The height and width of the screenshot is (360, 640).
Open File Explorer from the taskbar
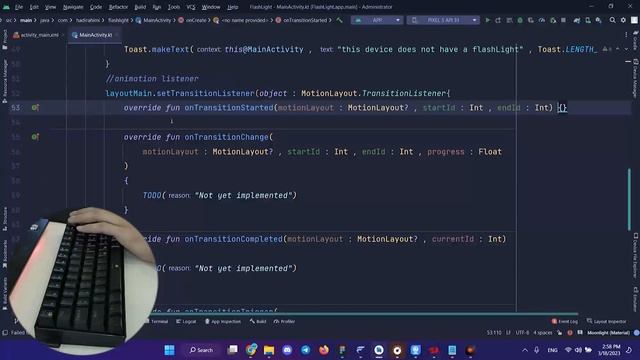[x=269, y=350]
